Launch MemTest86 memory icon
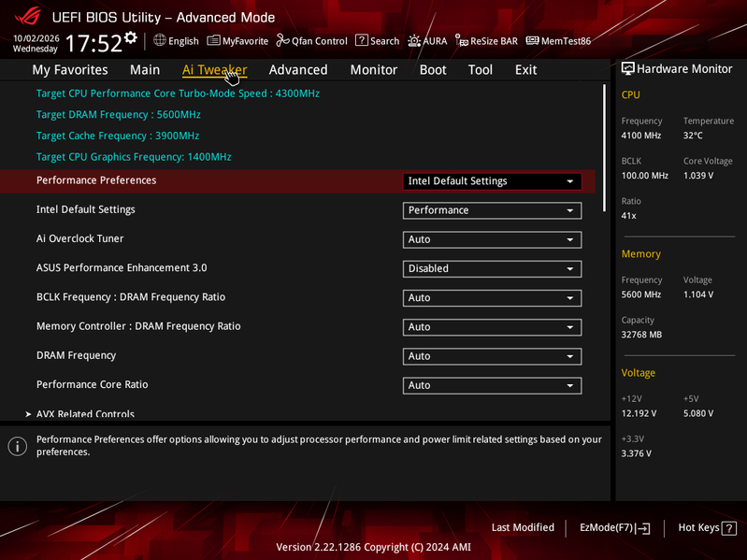The width and height of the screenshot is (747, 560). point(532,41)
